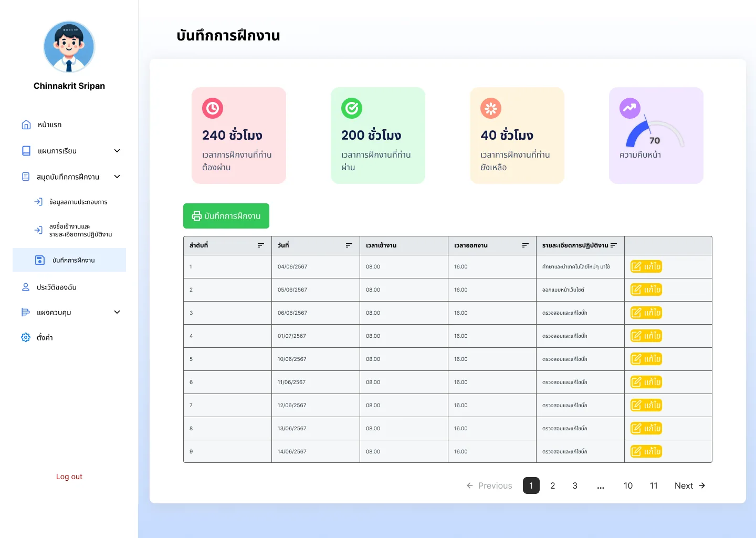Edit the row dated 05/06/2567
The height and width of the screenshot is (538, 756).
(646, 289)
